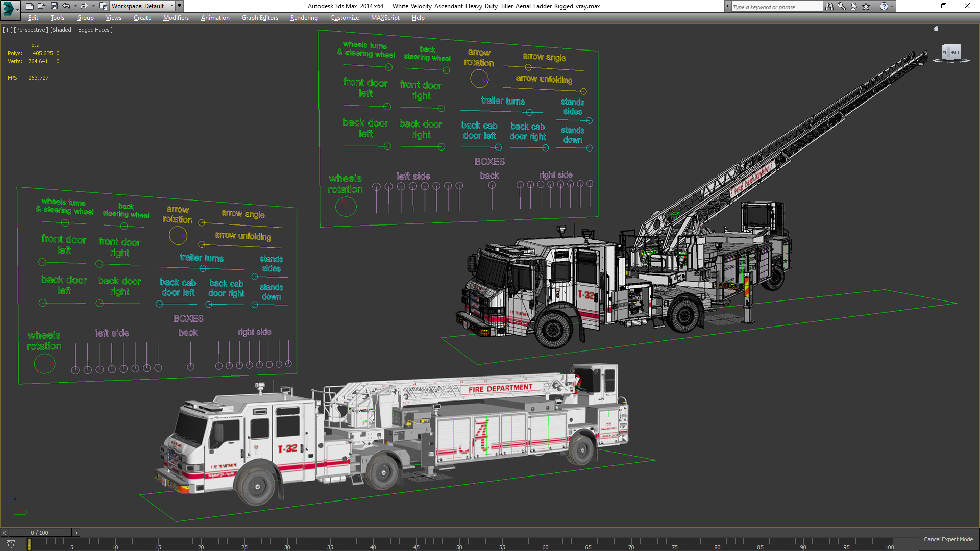The height and width of the screenshot is (551, 980).
Task: Click the key Subscription Center icon
Action: click(x=842, y=6)
